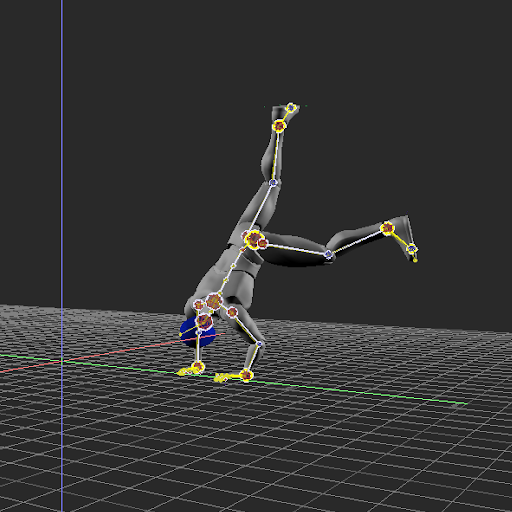Select the wrist handle of the bent arm
This screenshot has height=512, width=512.
click(246, 375)
